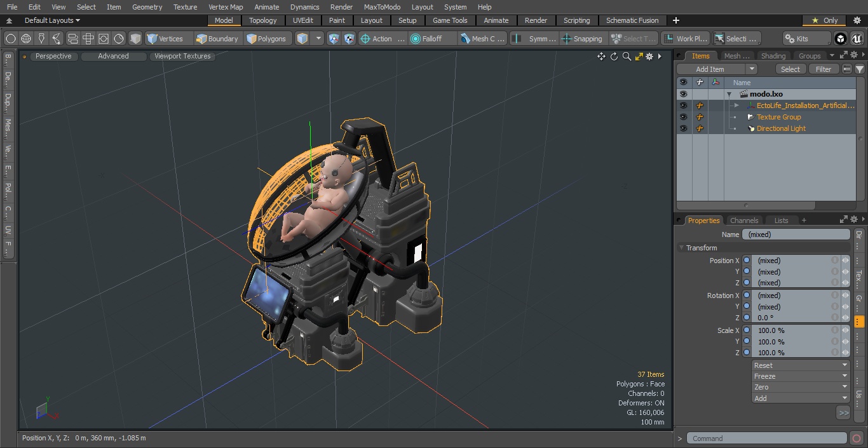Click the viewport rotate icon
This screenshot has width=868, height=448.
614,57
